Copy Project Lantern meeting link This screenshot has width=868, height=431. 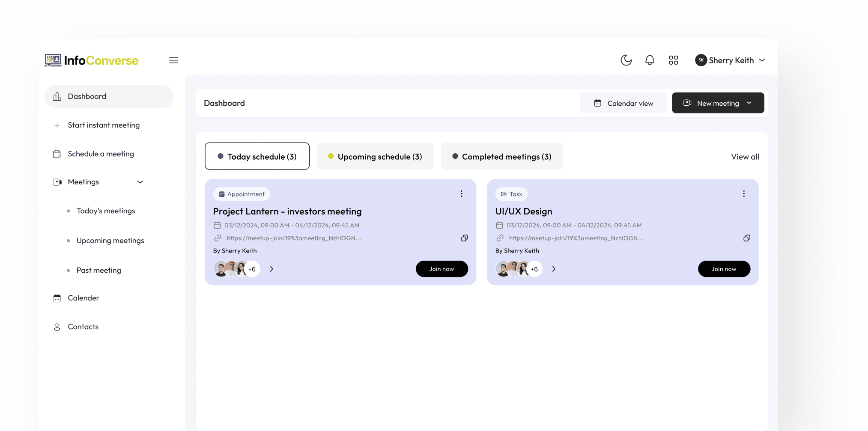pyautogui.click(x=464, y=238)
